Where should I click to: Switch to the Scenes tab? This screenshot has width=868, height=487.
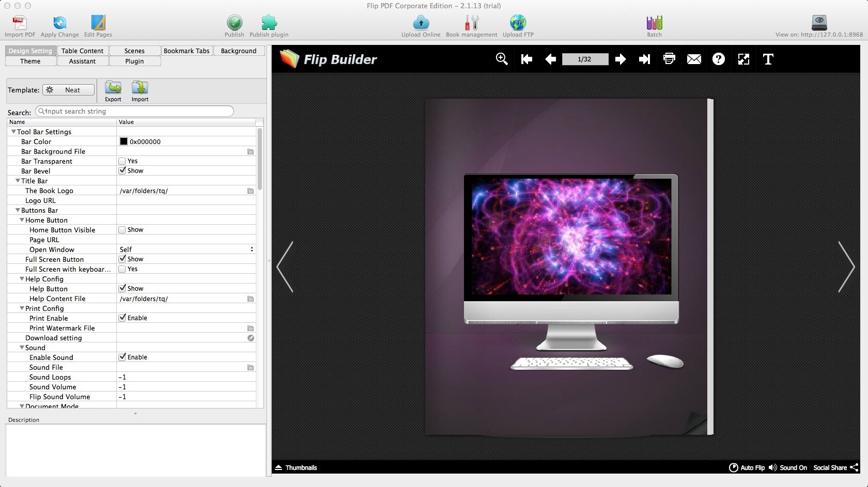[134, 51]
